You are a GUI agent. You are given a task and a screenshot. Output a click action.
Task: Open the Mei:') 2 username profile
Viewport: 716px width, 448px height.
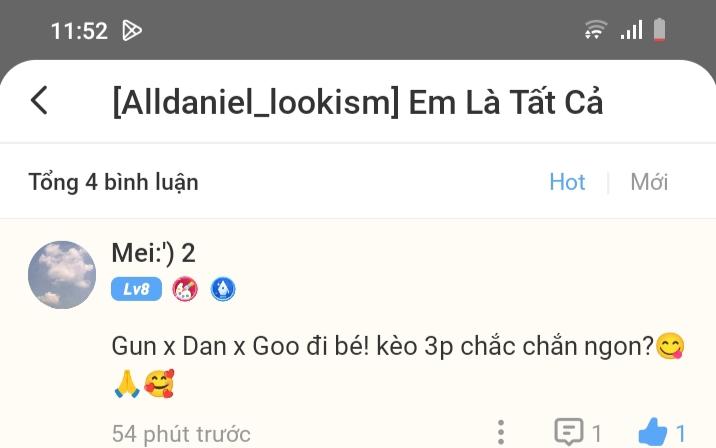(x=153, y=253)
